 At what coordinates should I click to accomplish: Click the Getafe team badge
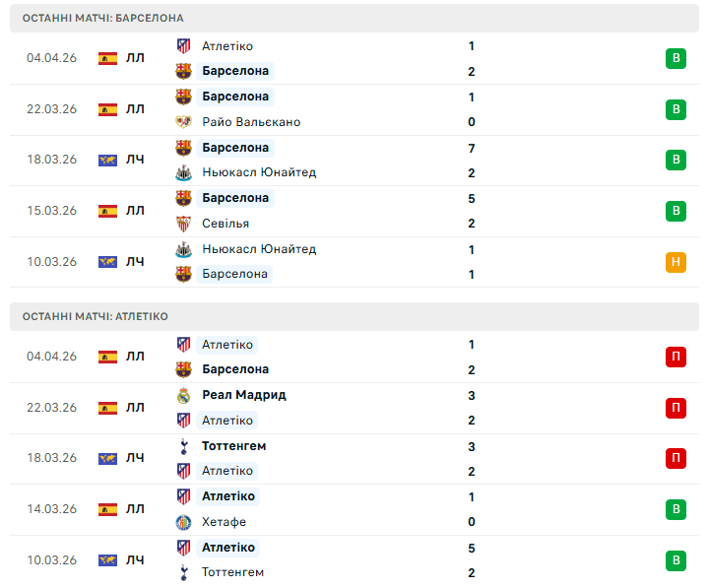(x=183, y=522)
